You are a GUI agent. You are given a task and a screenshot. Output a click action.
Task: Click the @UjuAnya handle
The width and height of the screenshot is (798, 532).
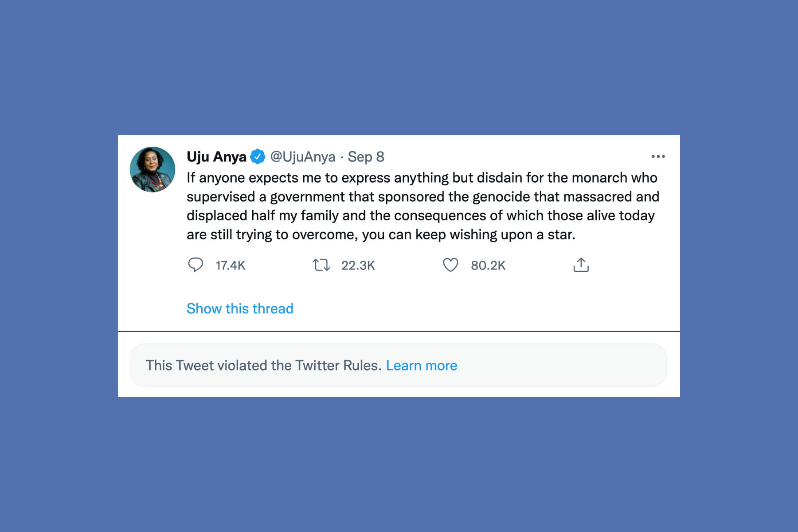click(303, 156)
